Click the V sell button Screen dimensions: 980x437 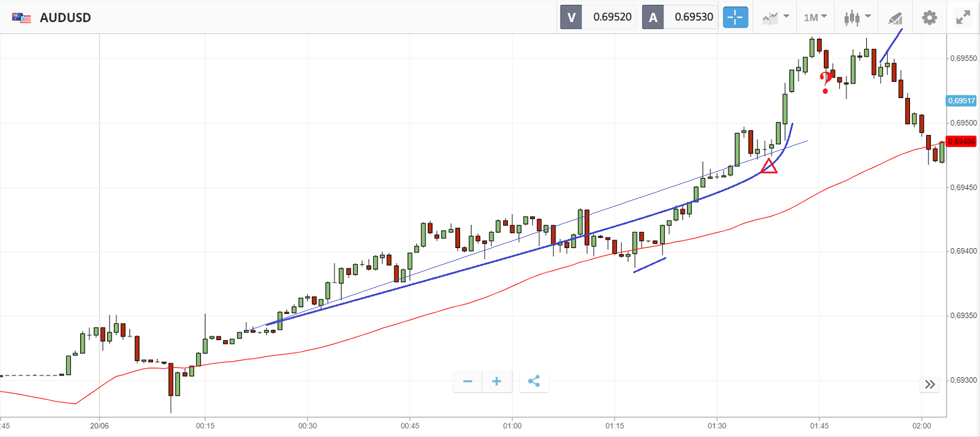click(571, 17)
